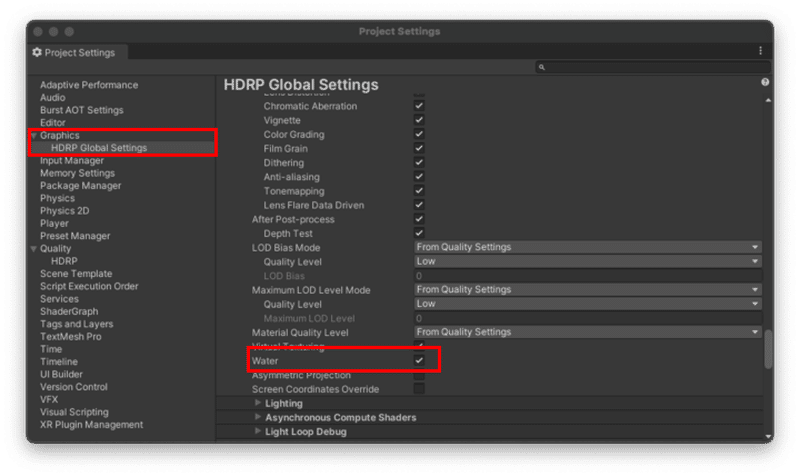The height and width of the screenshot is (476, 800).
Task: Select the Timeline category
Action: click(x=59, y=362)
